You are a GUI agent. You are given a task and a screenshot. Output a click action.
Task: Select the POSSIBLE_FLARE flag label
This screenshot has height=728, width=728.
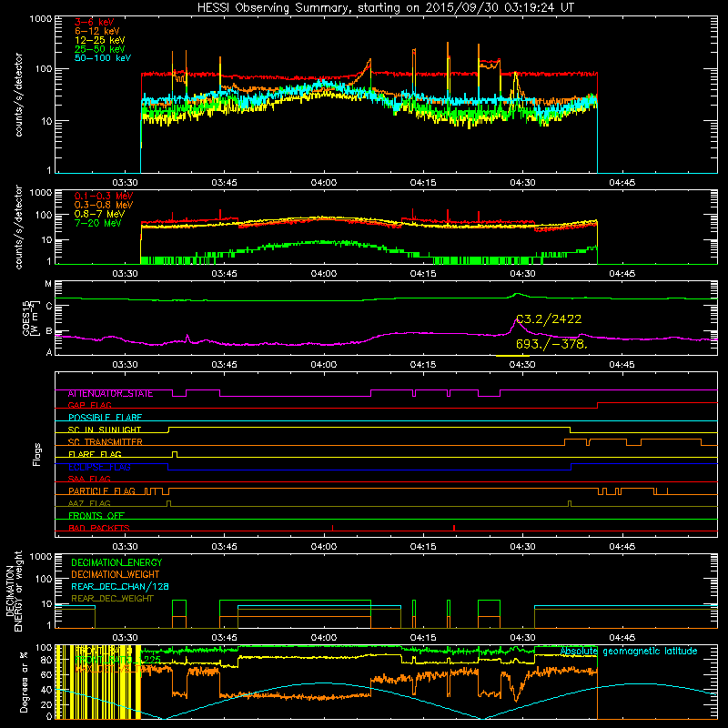105,418
